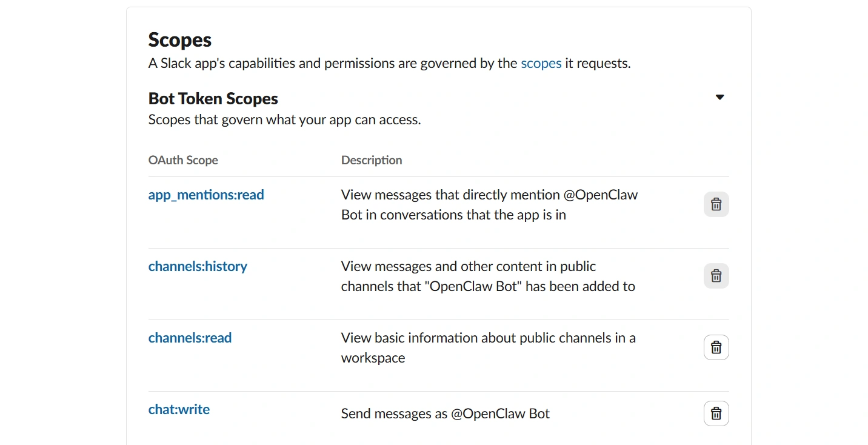Open the scopes documentation link
Image resolution: width=868 pixels, height=445 pixels.
click(x=541, y=63)
